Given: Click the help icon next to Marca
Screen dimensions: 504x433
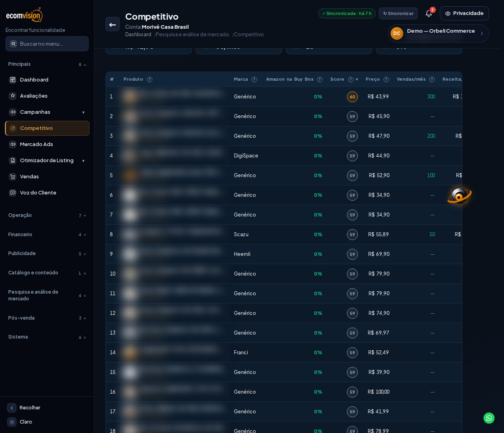Looking at the screenshot, I should click(x=254, y=80).
